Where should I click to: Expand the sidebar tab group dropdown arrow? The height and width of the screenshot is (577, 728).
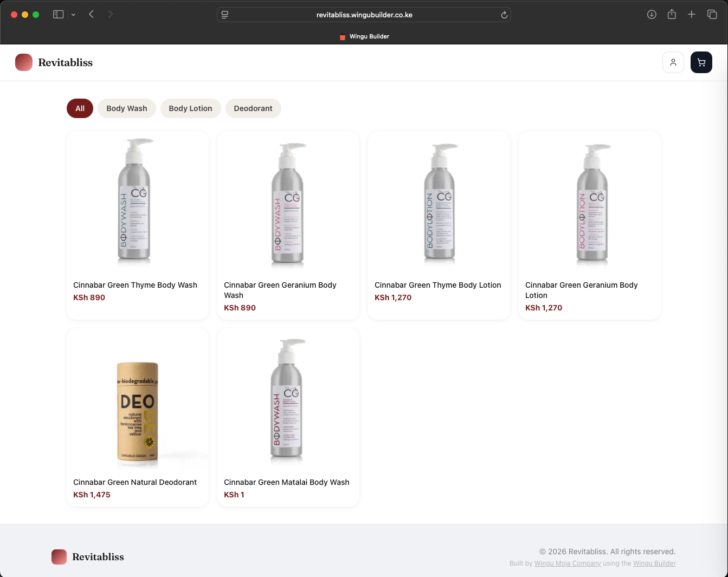pos(73,15)
